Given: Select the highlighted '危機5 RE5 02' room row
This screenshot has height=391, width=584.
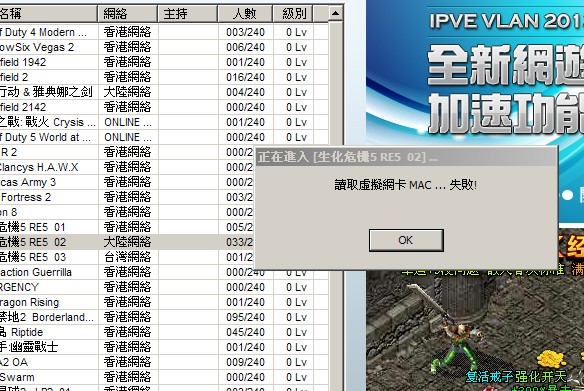Looking at the screenshot, I should 127,242.
